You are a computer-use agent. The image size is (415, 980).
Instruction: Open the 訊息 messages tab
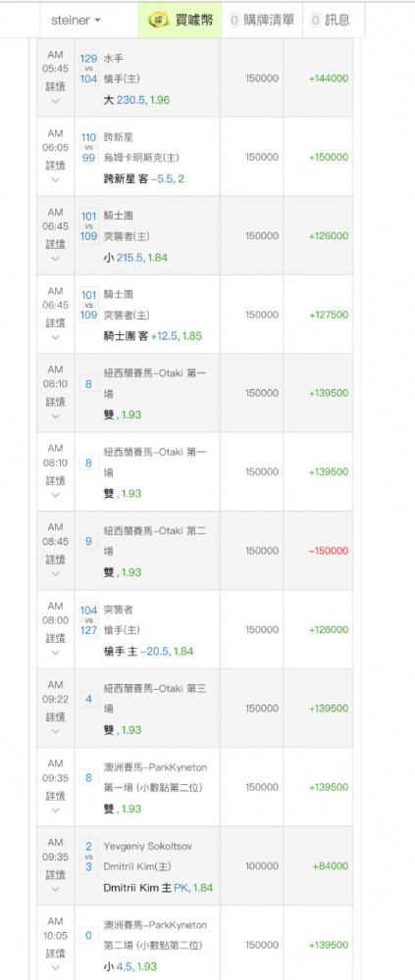(x=333, y=20)
